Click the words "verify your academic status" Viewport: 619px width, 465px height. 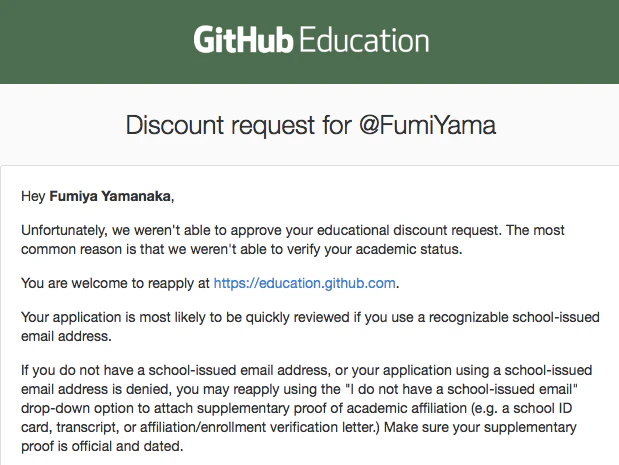[x=373, y=249]
